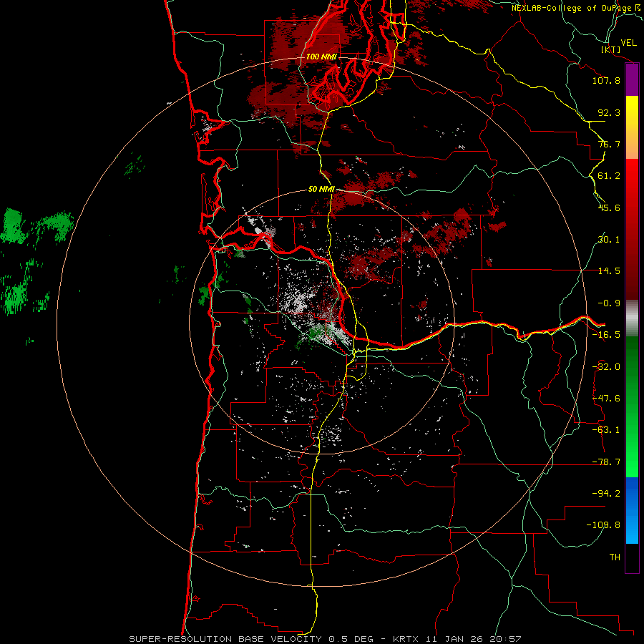The image size is (644, 644).
Task: Click the [KT] units label
Action: 611,49
